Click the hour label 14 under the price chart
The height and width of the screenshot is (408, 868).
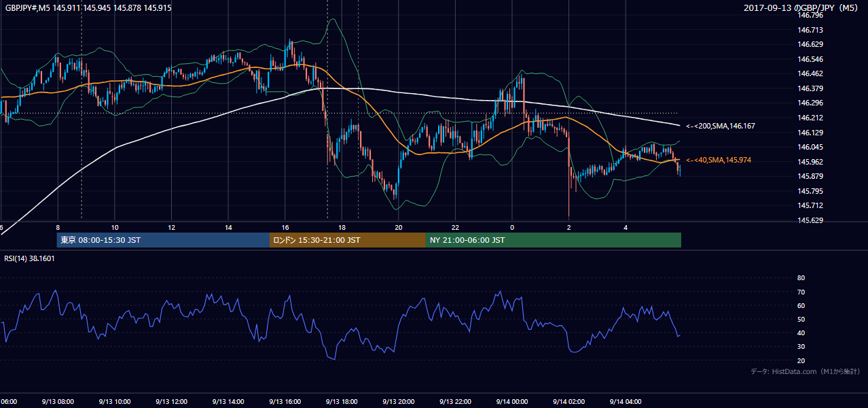pyautogui.click(x=229, y=227)
